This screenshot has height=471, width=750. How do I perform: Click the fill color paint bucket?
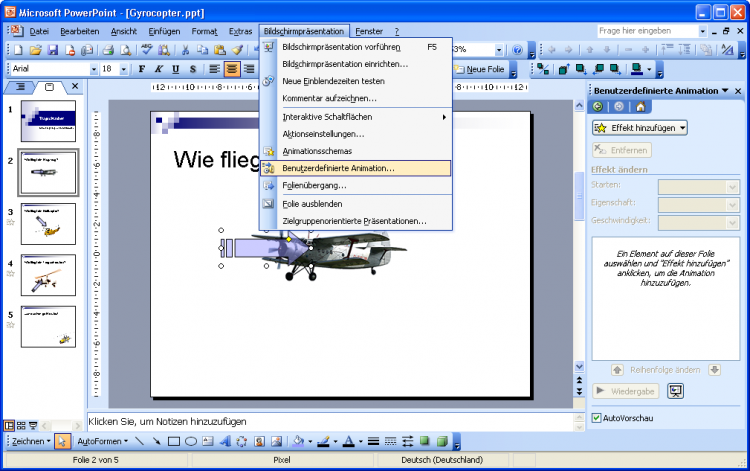click(298, 441)
